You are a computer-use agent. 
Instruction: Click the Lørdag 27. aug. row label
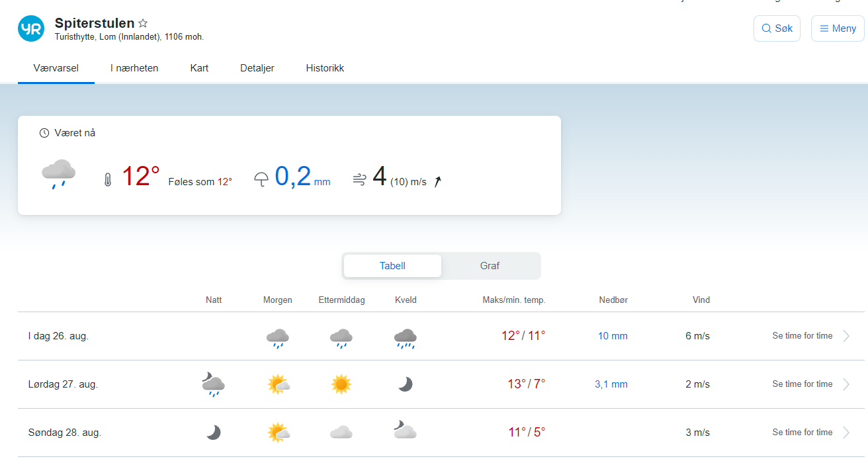click(63, 384)
